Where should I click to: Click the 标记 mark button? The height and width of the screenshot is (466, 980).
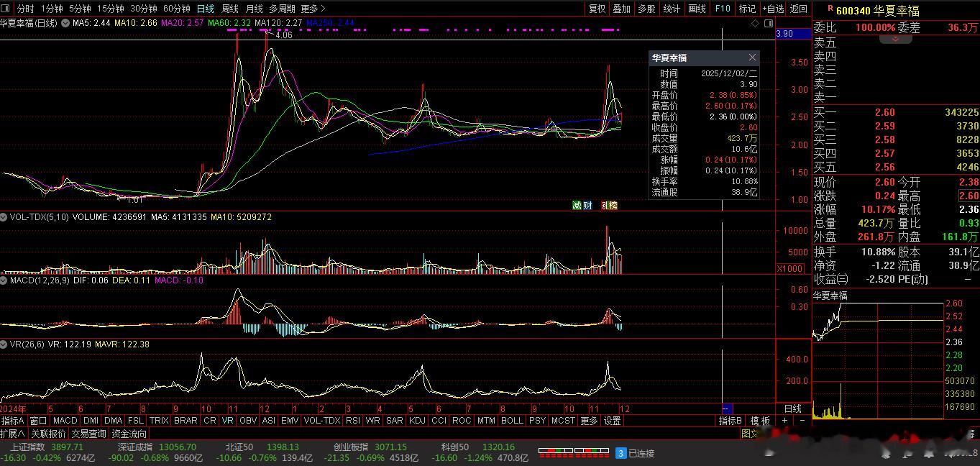pyautogui.click(x=748, y=9)
